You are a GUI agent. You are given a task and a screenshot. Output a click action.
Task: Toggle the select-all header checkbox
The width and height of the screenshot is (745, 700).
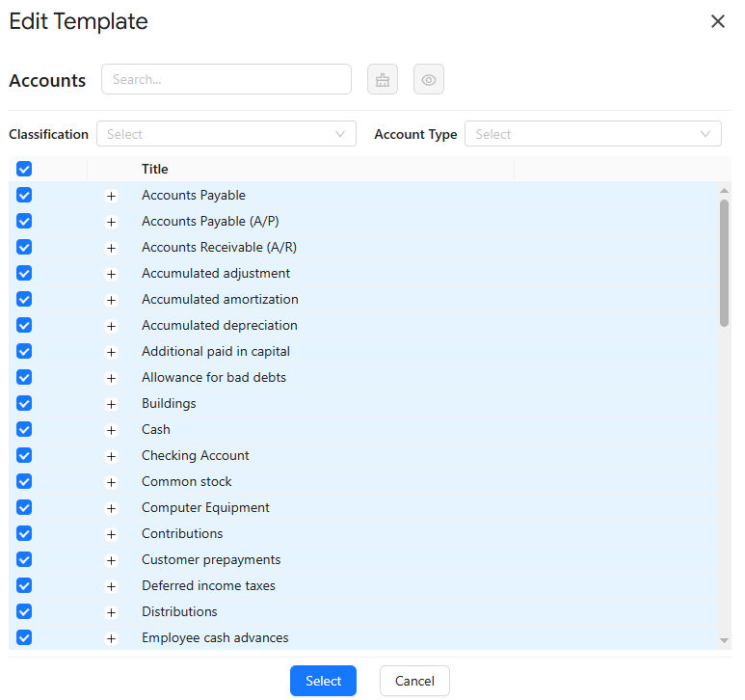coord(24,169)
